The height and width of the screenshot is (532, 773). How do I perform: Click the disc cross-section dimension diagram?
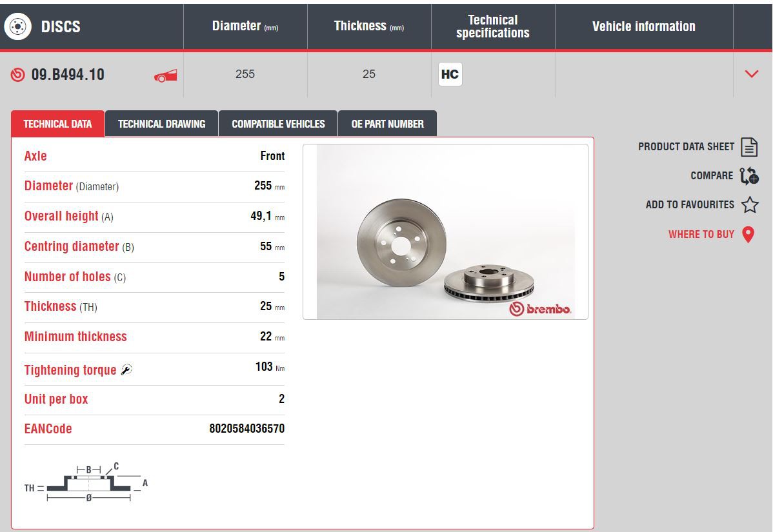[x=86, y=484]
